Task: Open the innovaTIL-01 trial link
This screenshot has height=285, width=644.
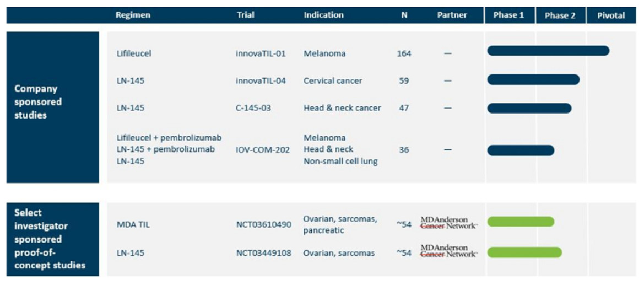Action: [x=261, y=53]
